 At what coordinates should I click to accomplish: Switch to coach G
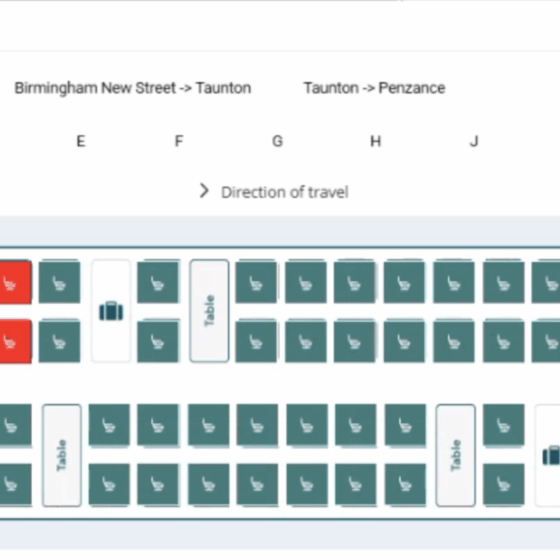point(278,141)
